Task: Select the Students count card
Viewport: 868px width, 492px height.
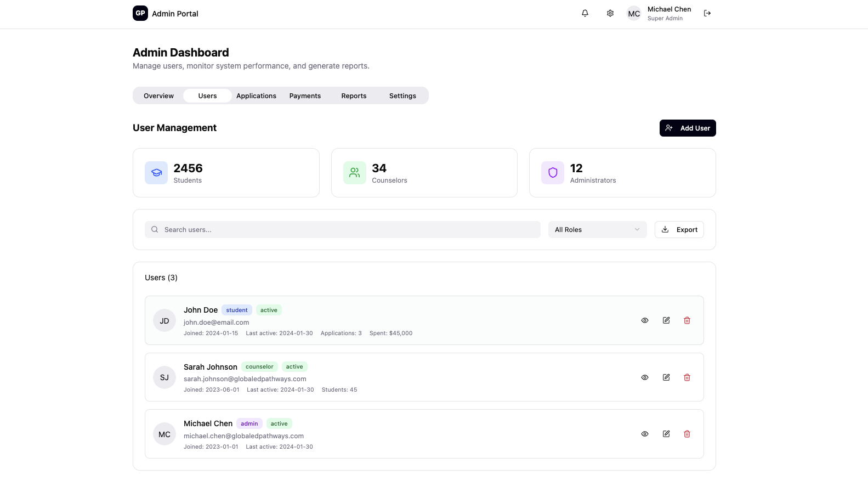Action: click(226, 173)
